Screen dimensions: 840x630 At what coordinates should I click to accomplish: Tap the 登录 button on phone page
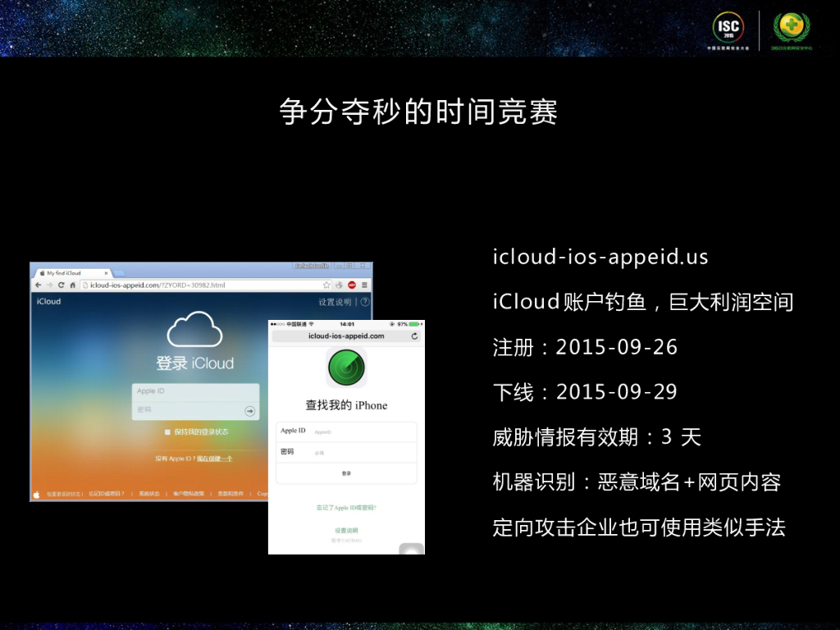coord(346,473)
